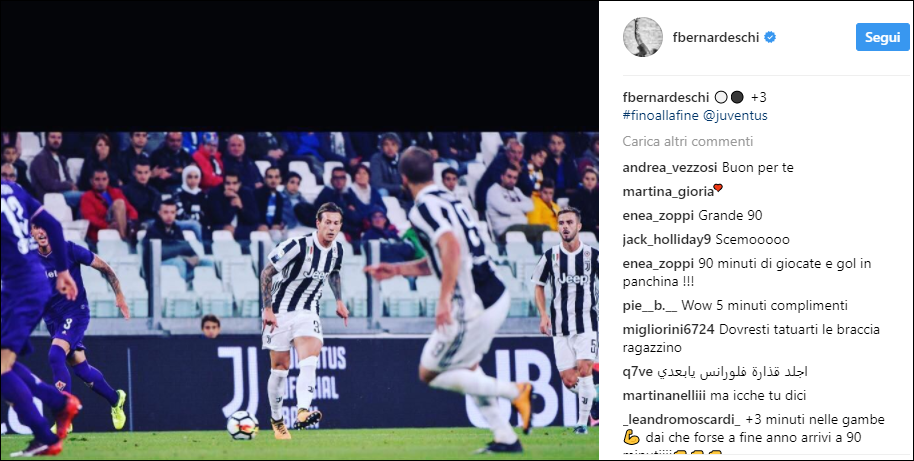914x461 pixels.
Task: Open pie__b.__ commenter profile
Action: (x=650, y=305)
